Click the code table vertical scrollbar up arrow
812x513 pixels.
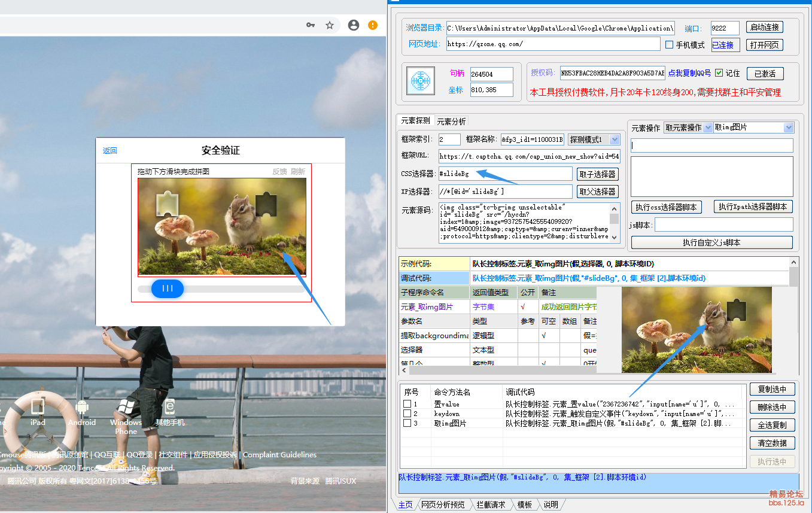coord(793,262)
